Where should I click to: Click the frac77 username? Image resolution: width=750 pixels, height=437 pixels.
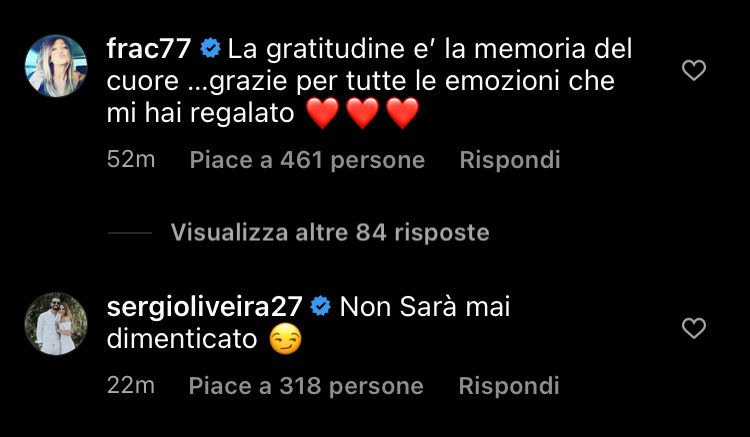tap(149, 49)
